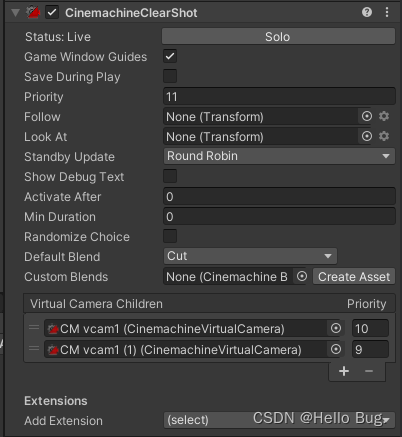This screenshot has width=402, height=437.
Task: Collapse the CinemachineClearShot component foldout
Action: (x=15, y=13)
